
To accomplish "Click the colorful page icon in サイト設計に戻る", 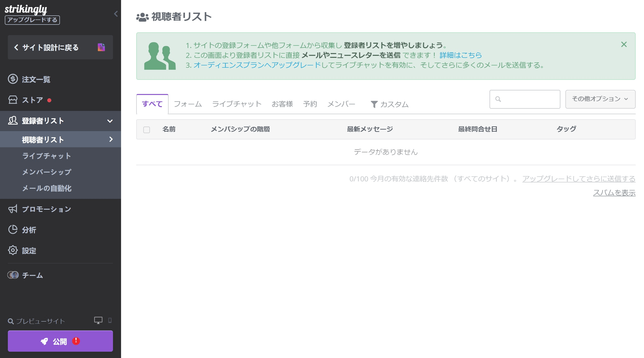I will (x=101, y=47).
